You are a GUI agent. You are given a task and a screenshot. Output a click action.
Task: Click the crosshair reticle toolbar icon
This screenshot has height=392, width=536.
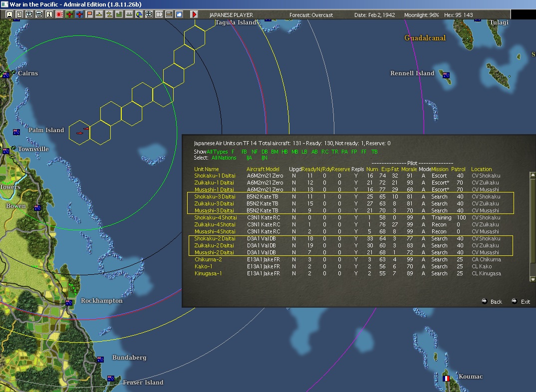point(149,14)
